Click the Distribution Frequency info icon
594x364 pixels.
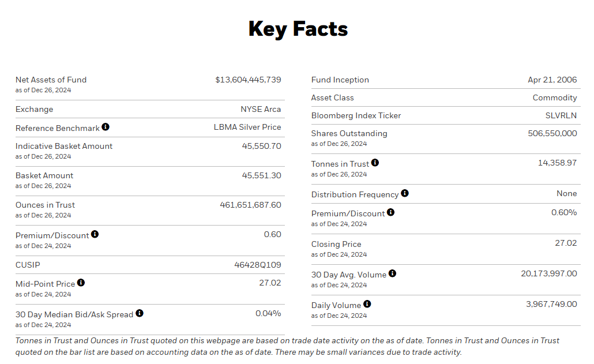(x=405, y=193)
